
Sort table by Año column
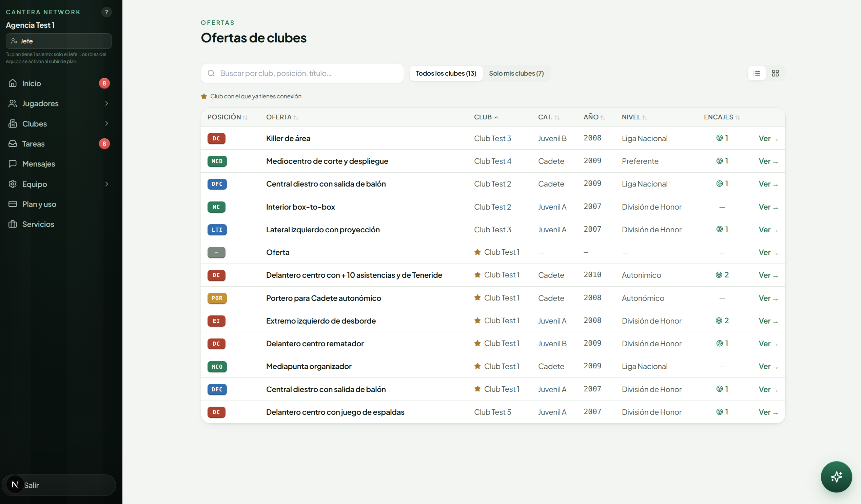[x=594, y=117]
